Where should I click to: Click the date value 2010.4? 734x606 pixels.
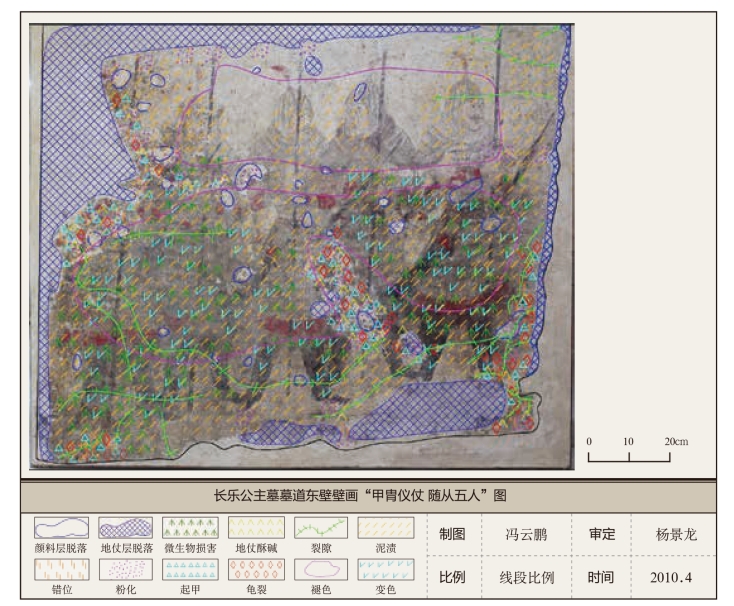(671, 577)
